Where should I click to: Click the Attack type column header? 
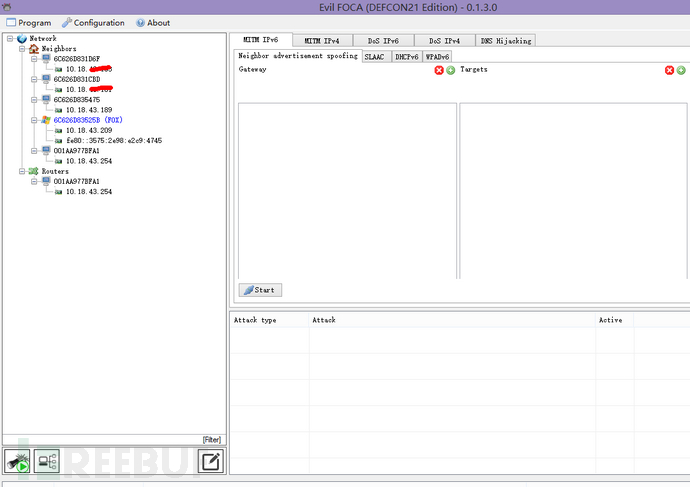coord(269,320)
